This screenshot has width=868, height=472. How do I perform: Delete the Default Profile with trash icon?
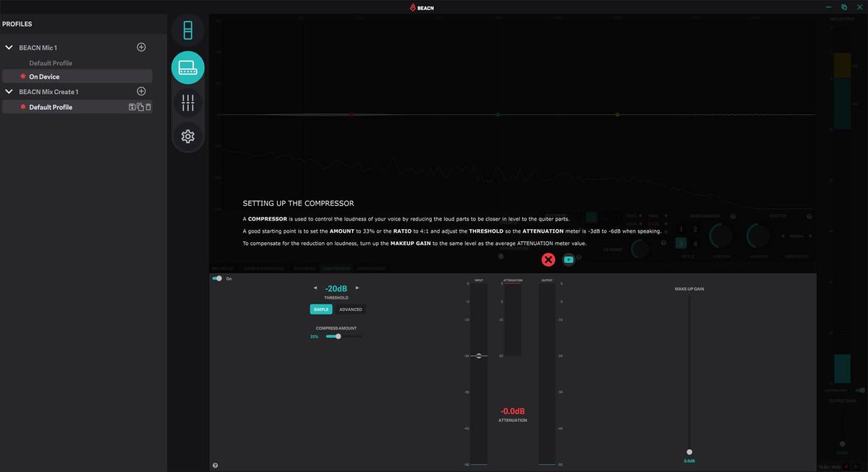[148, 107]
